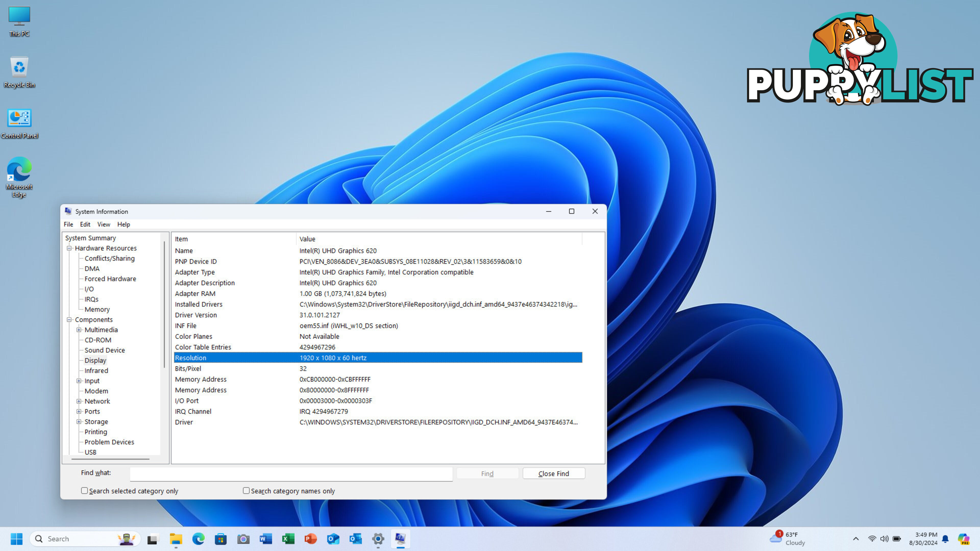
Task: Select IRQs tree item
Action: point(92,299)
